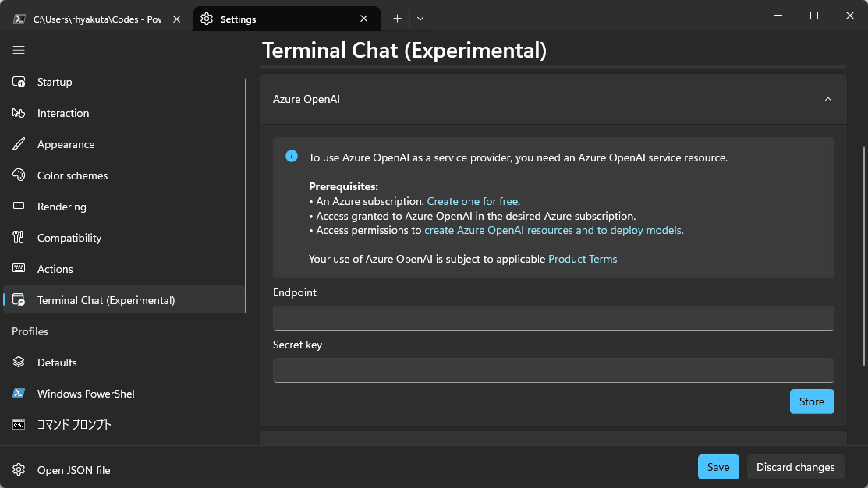
Task: Open Startup settings page
Action: click(124, 82)
